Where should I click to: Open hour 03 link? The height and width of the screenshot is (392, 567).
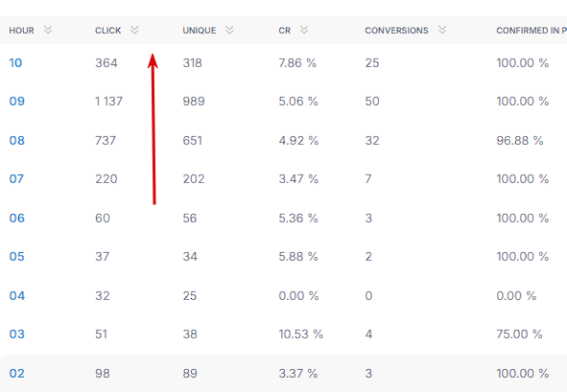(16, 334)
